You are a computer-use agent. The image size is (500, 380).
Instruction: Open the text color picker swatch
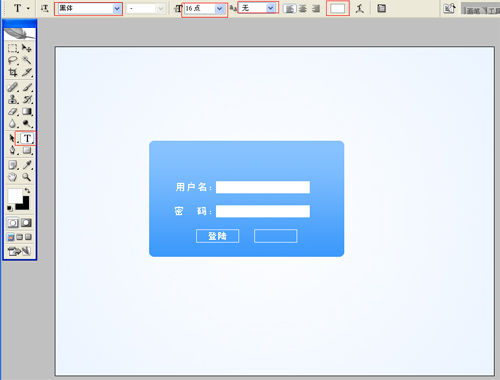point(338,9)
